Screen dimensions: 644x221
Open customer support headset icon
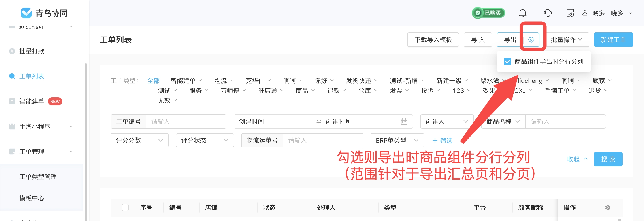click(x=548, y=13)
